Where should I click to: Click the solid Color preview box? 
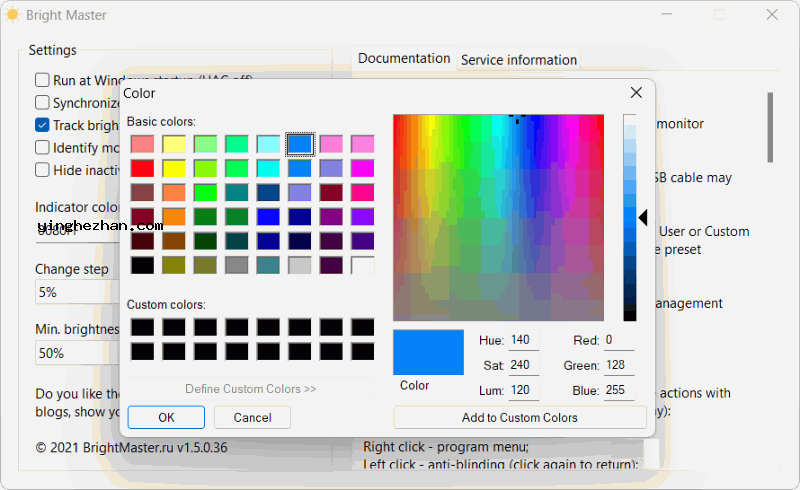pos(429,352)
